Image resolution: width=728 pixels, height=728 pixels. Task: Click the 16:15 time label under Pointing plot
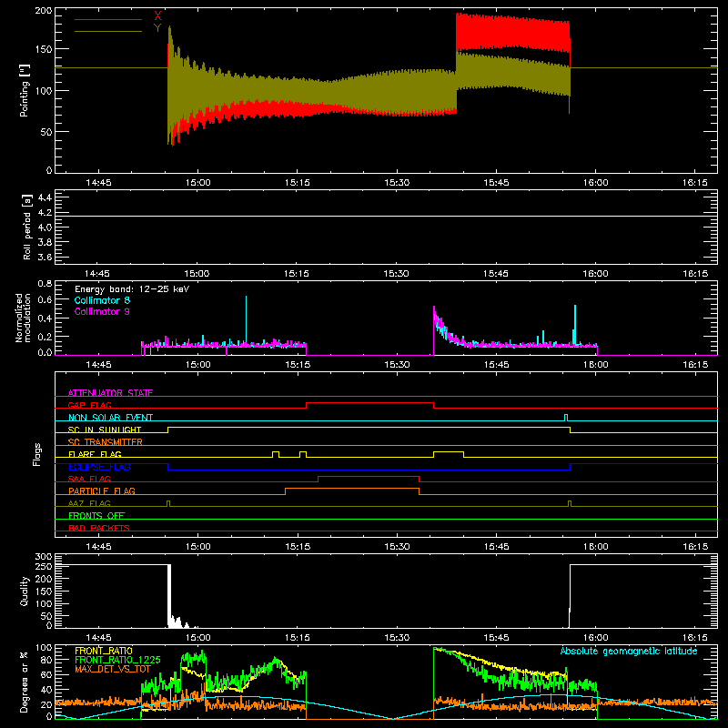(x=695, y=183)
